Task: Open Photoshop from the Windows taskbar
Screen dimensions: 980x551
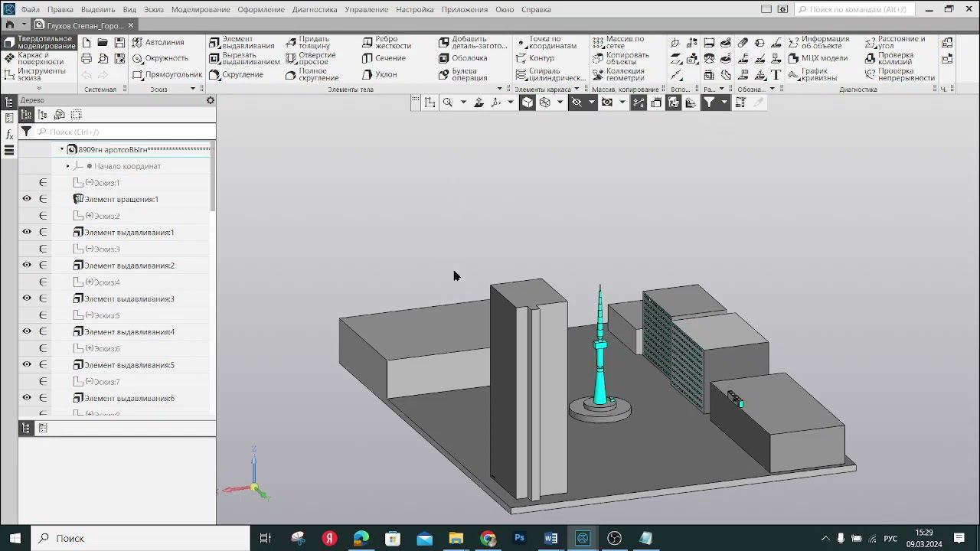Action: (x=519, y=539)
